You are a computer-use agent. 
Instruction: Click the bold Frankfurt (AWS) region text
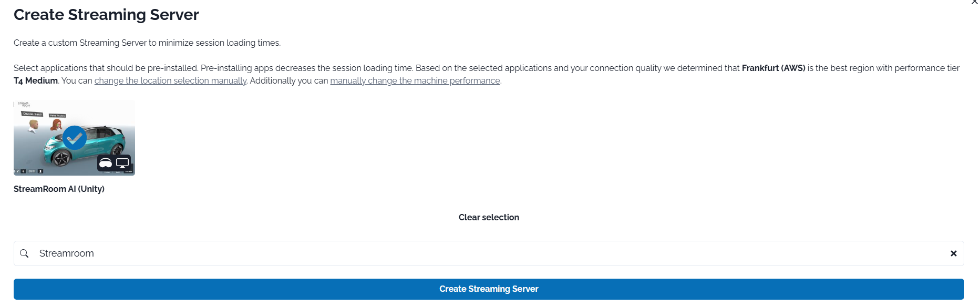[x=773, y=68]
